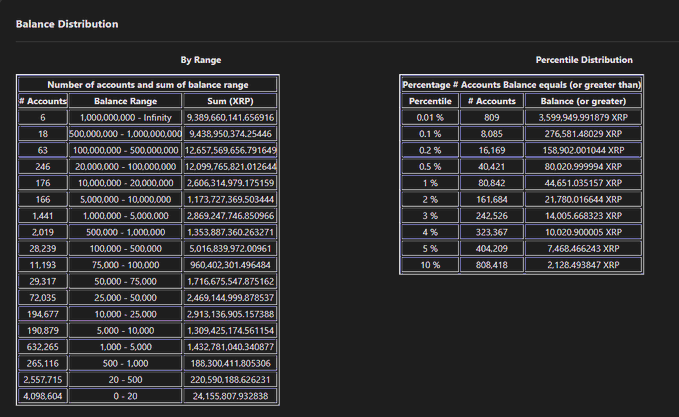The height and width of the screenshot is (417, 679).
Task: Select the 10 % percentile cell
Action: coord(430,265)
